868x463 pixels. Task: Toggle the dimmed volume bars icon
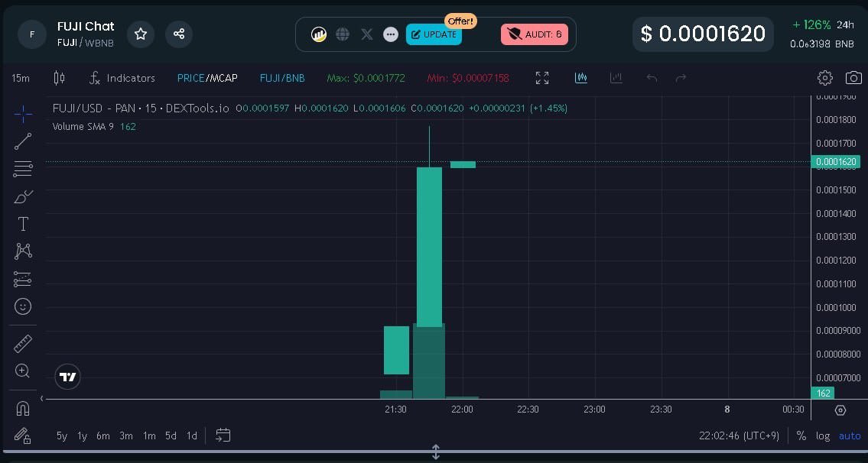pos(616,78)
